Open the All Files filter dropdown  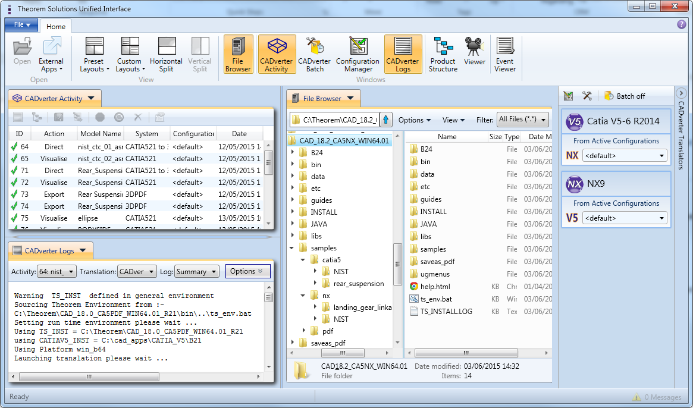(523, 119)
